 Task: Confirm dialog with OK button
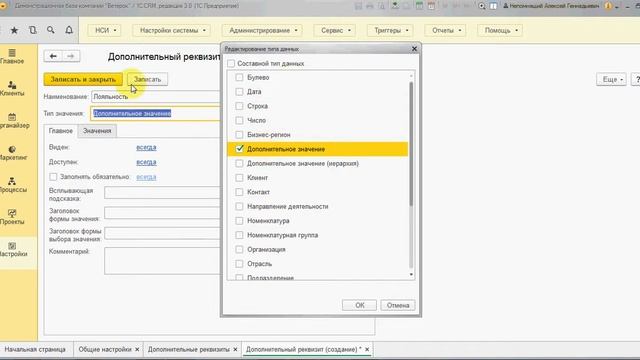360,305
